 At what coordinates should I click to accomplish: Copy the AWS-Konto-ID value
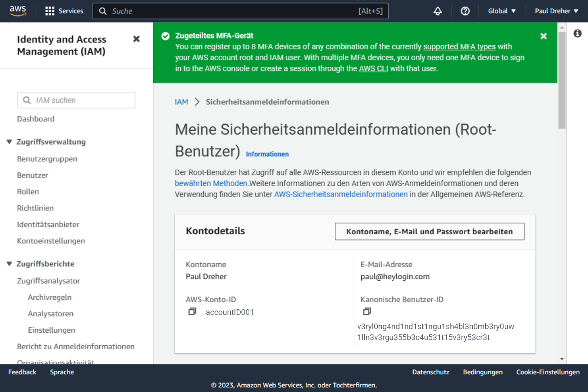coord(192,311)
